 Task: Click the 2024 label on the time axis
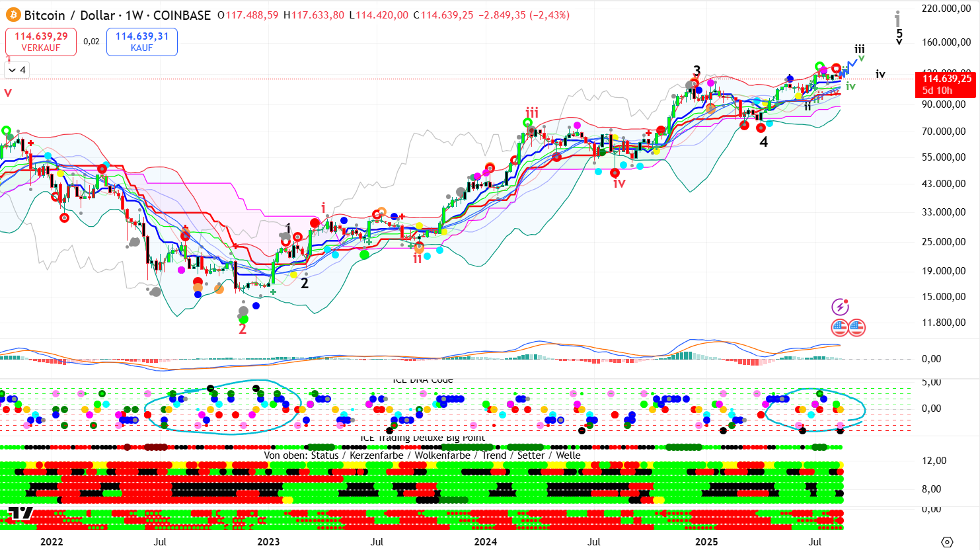tap(486, 542)
